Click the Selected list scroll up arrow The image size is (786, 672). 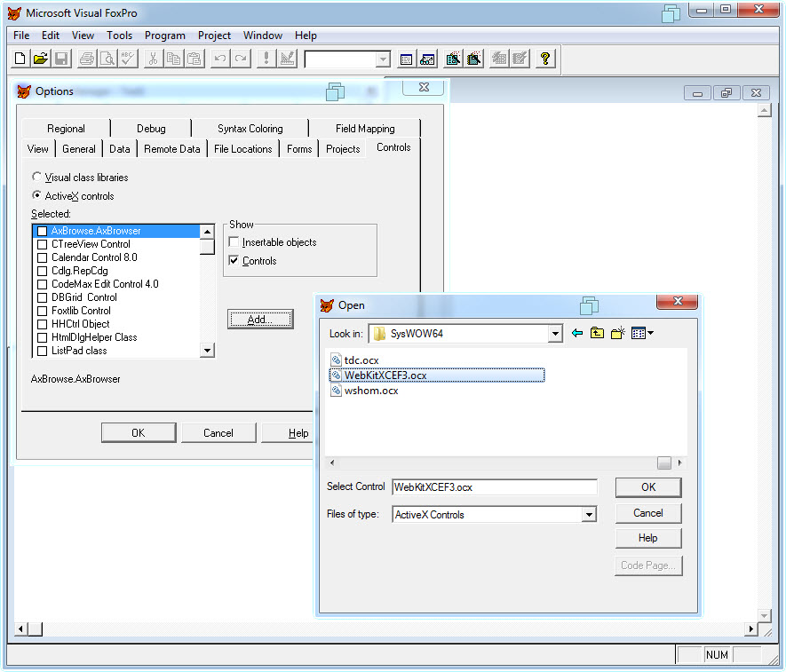[207, 232]
